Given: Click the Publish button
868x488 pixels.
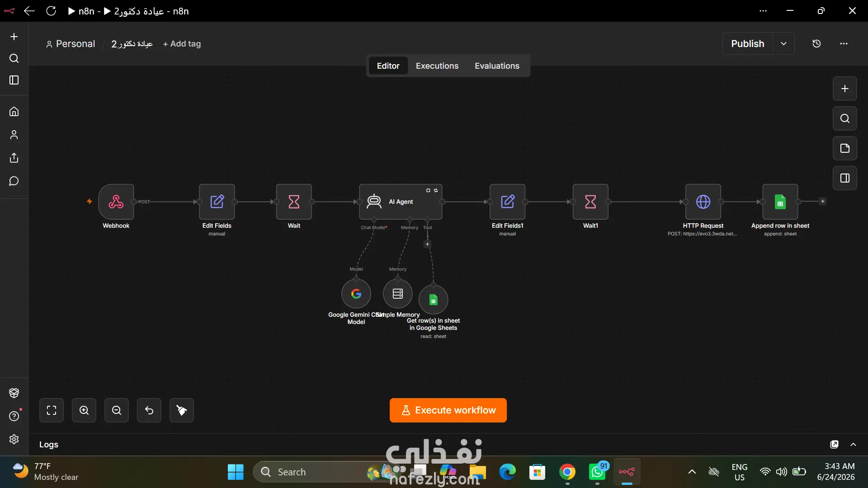Looking at the screenshot, I should 748,44.
